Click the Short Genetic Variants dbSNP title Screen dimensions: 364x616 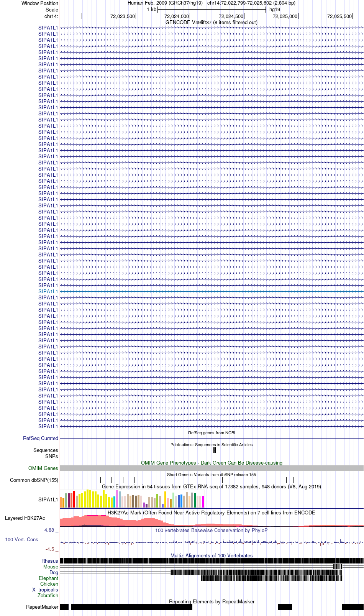[212, 475]
